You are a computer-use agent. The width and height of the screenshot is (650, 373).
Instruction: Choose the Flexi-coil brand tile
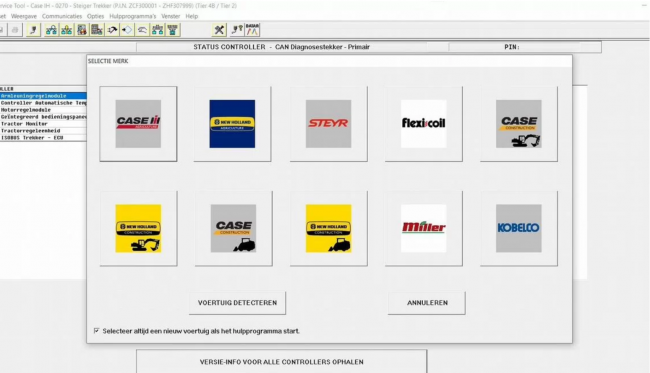pyautogui.click(x=424, y=124)
